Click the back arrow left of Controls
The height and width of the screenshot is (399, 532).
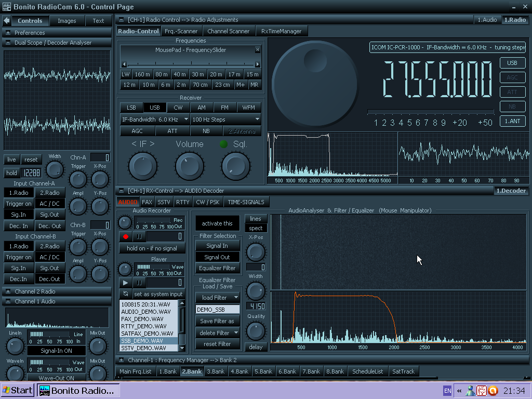coord(6,21)
